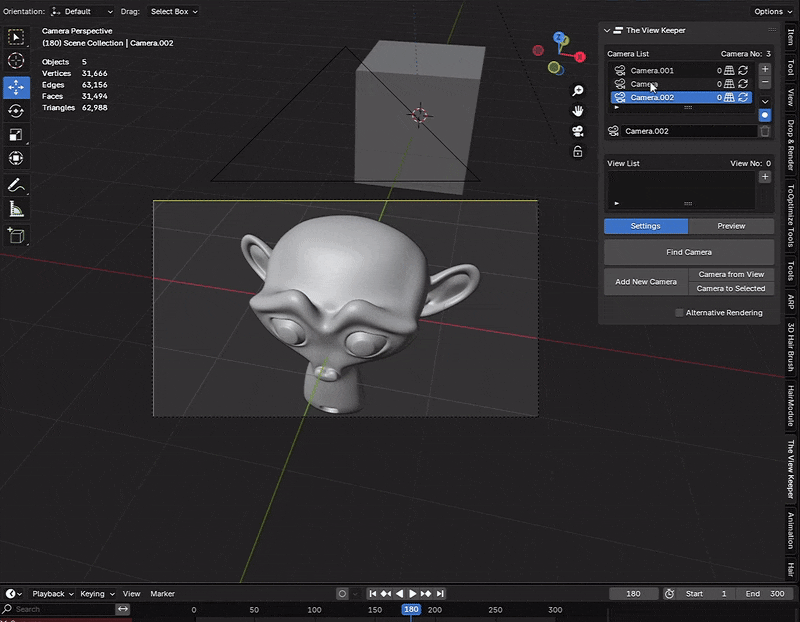Click Camera to Selected button
Viewport: 800px width, 622px height.
731,288
